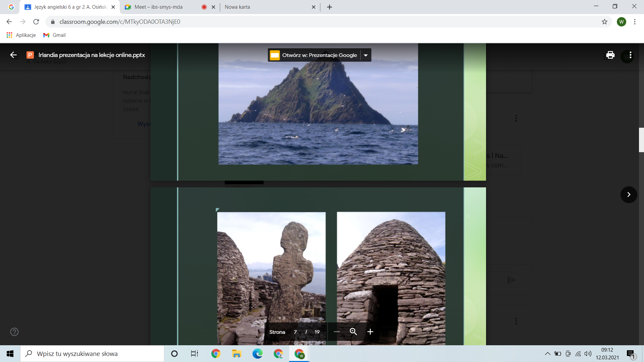Open Chrome three-dot menu
Image resolution: width=644 pixels, height=362 pixels.
pyautogui.click(x=635, y=22)
